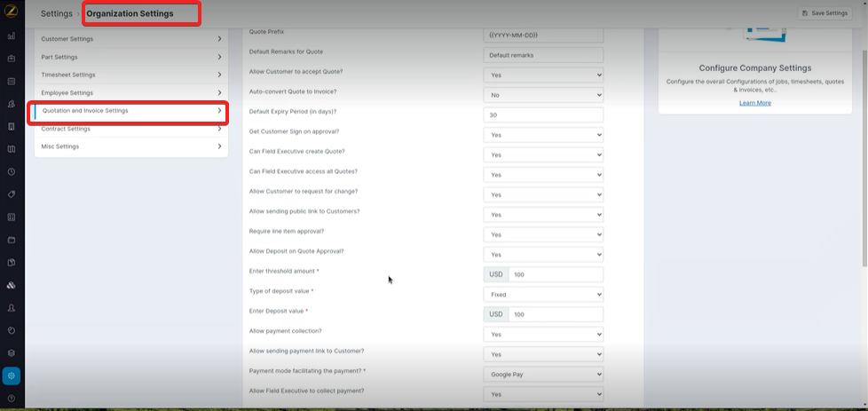Open the payment mode Google Pay dropdown

coord(543,375)
